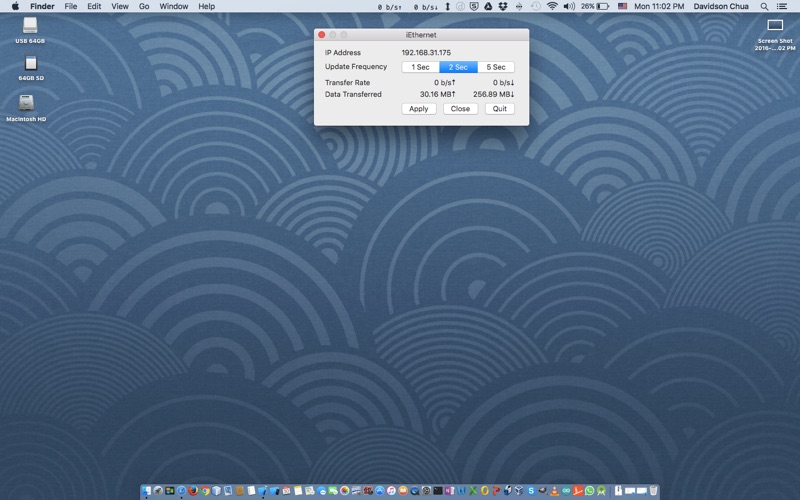Click the Close button beside Apply
The image size is (800, 500).
460,109
